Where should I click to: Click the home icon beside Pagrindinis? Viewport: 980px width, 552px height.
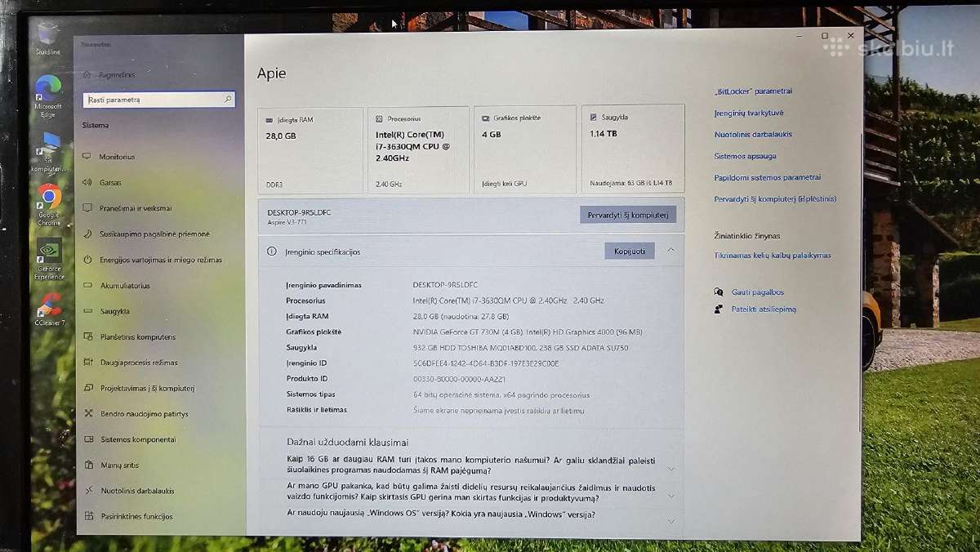[x=87, y=74]
